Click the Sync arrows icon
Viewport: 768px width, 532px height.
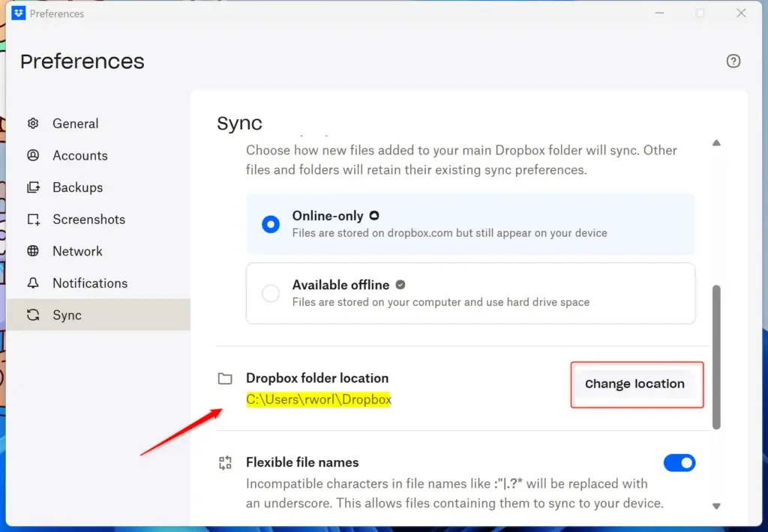[33, 315]
